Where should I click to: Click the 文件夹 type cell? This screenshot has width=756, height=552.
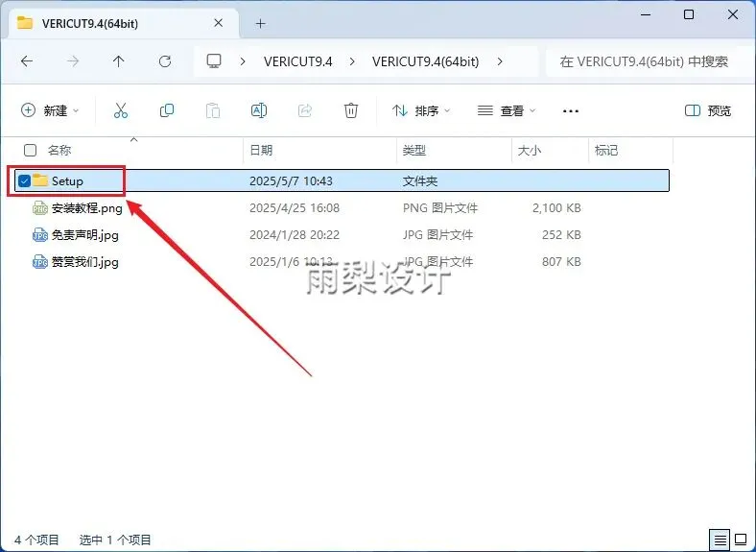(420, 180)
